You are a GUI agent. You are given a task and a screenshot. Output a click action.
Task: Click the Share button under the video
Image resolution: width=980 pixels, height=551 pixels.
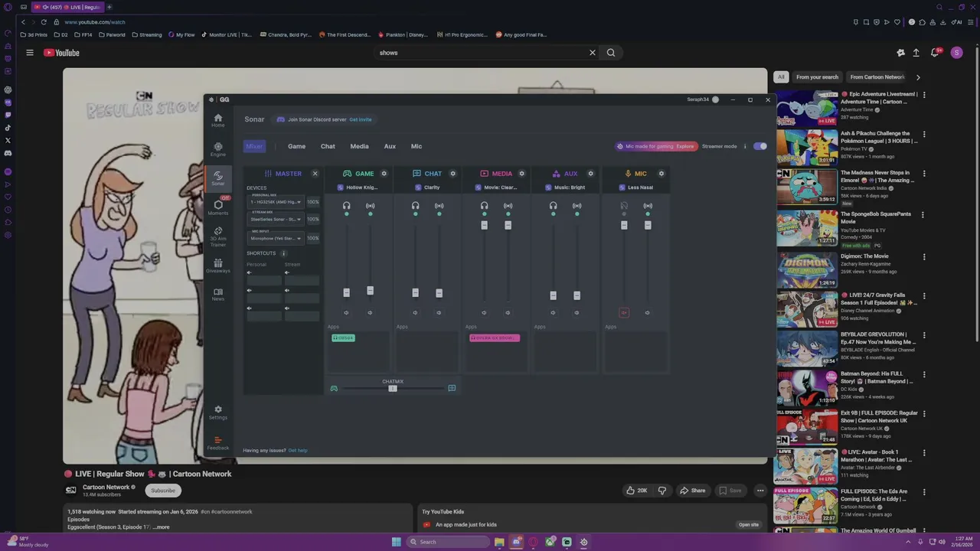(692, 491)
